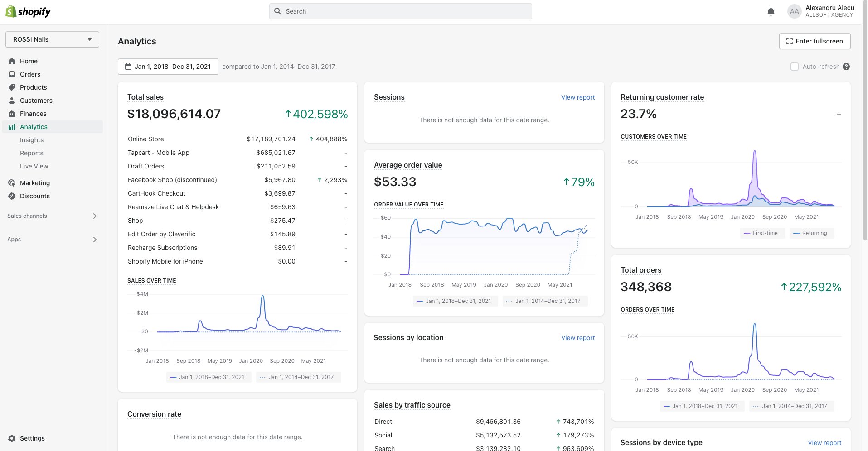Click the Finances bank icon
The image size is (868, 451).
[x=12, y=114]
